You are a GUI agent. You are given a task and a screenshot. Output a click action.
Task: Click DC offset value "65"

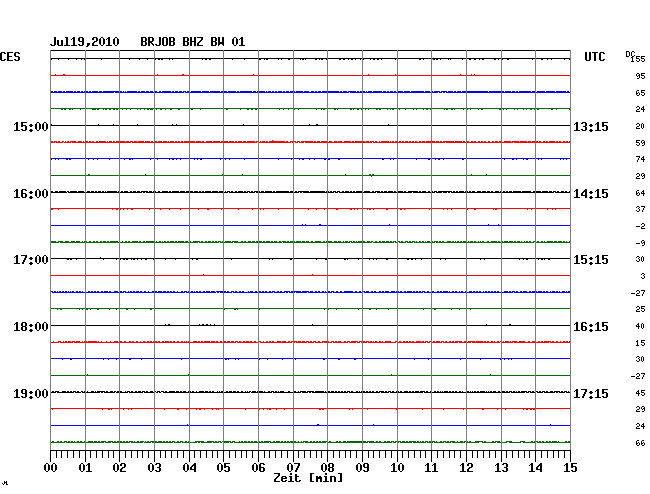click(640, 93)
